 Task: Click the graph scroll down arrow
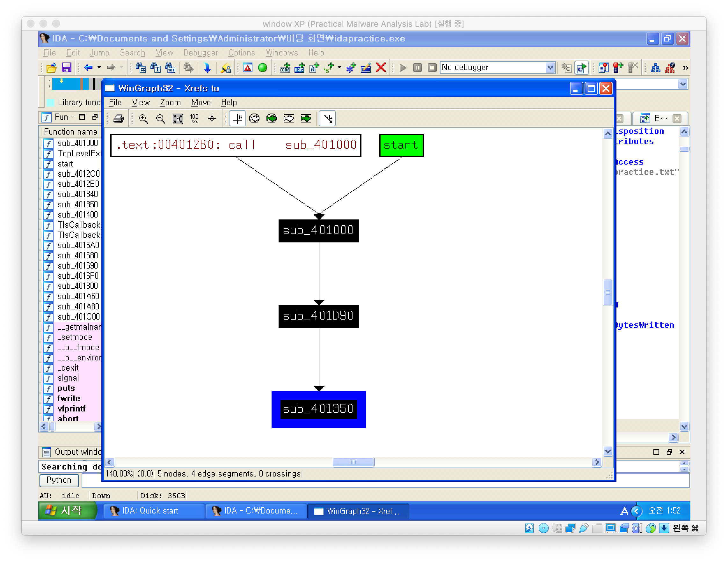point(608,451)
